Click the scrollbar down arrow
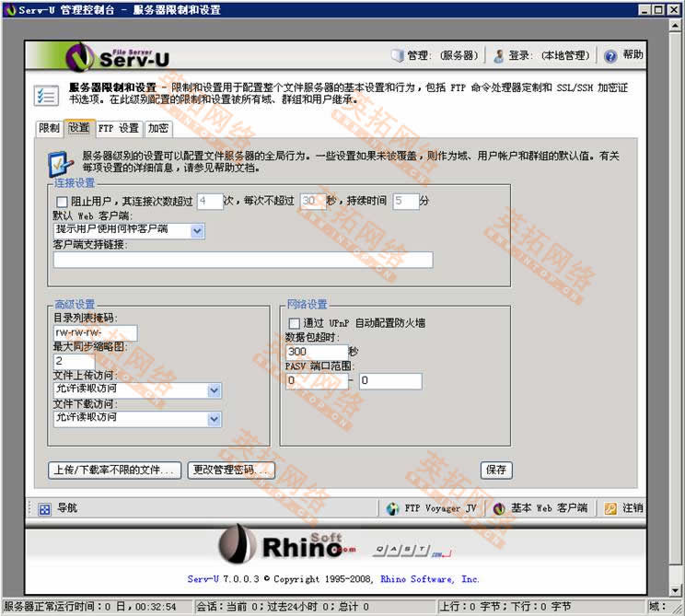The image size is (685, 616). click(x=675, y=589)
